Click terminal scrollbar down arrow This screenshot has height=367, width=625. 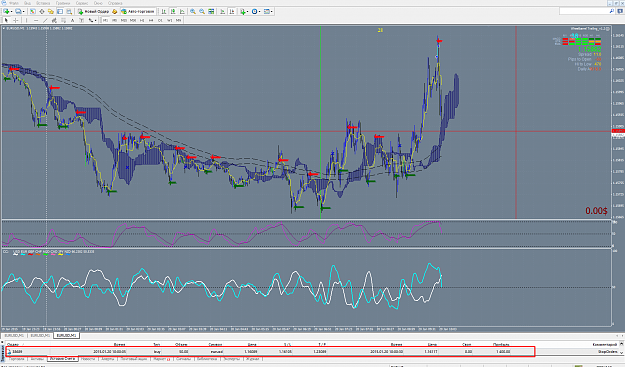[x=621, y=353]
